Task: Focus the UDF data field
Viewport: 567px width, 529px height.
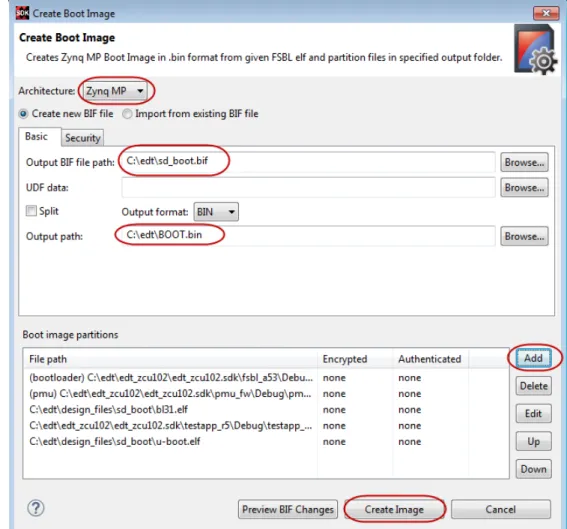Action: tap(308, 187)
